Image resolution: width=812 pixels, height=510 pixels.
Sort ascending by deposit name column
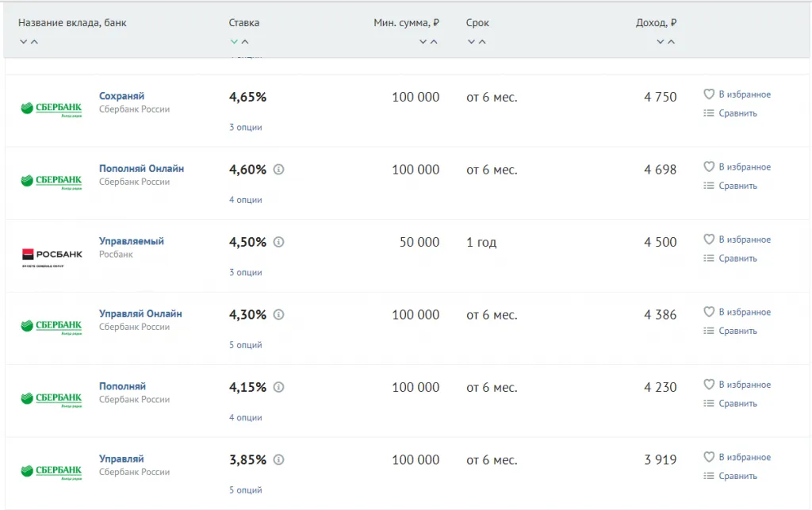point(34,42)
